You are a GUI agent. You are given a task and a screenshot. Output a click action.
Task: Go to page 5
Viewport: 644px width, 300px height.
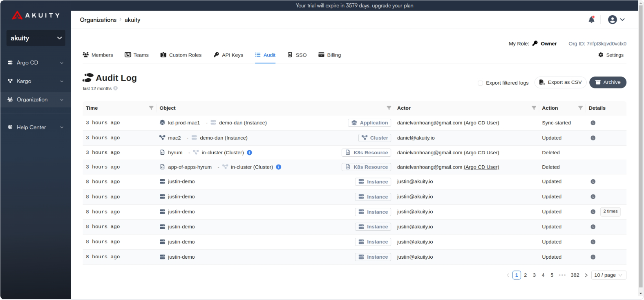[552, 275]
